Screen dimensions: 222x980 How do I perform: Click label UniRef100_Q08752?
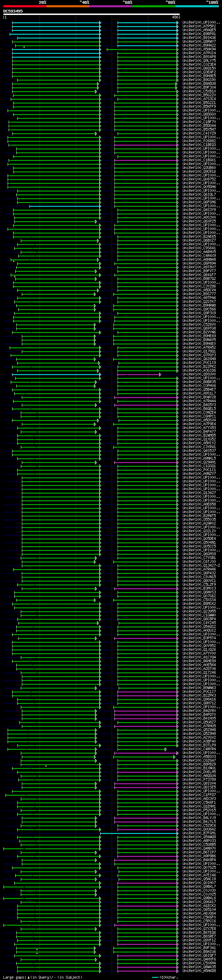[199, 179]
